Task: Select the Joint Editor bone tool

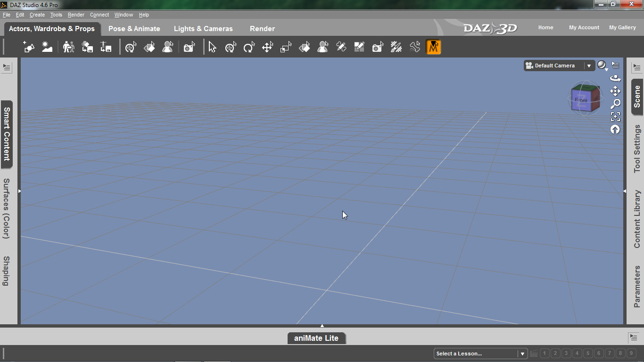Action: pyautogui.click(x=415, y=47)
